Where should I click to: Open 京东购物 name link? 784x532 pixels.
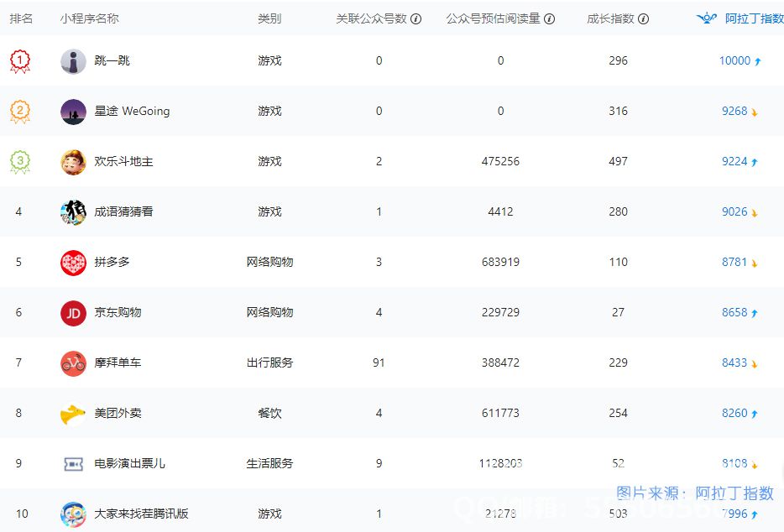118,312
